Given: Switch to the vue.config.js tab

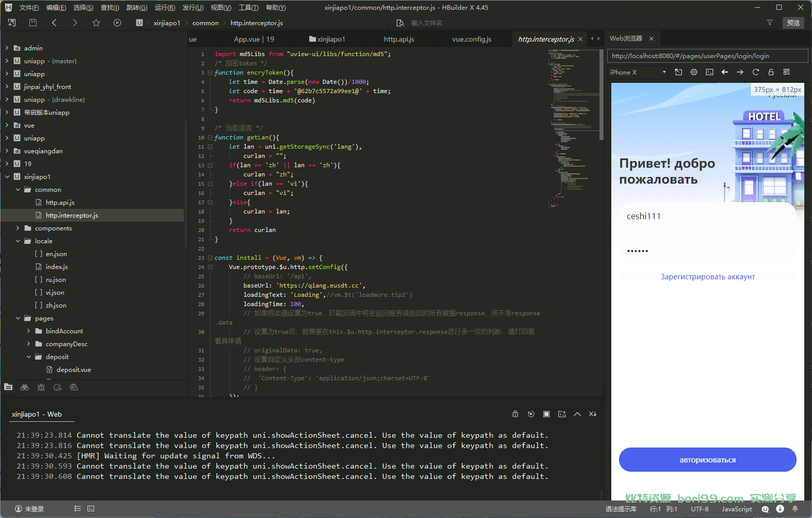Looking at the screenshot, I should point(472,39).
